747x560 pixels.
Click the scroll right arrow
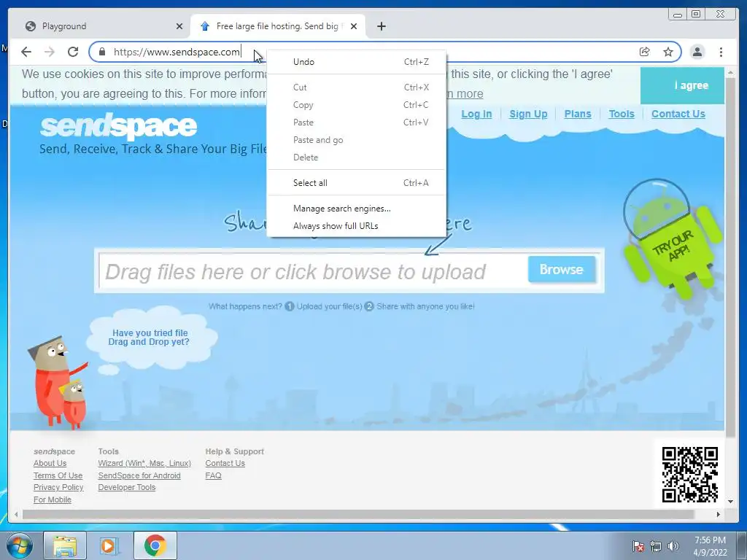click(719, 514)
